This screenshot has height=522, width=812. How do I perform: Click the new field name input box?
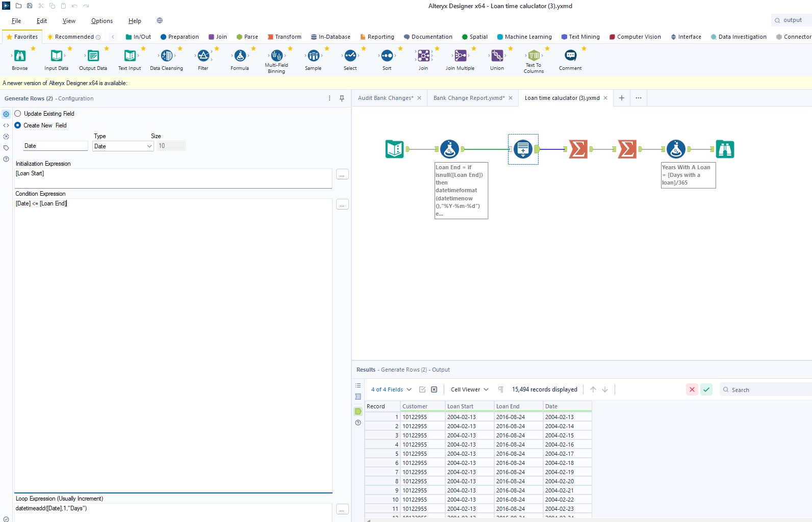[x=55, y=146]
